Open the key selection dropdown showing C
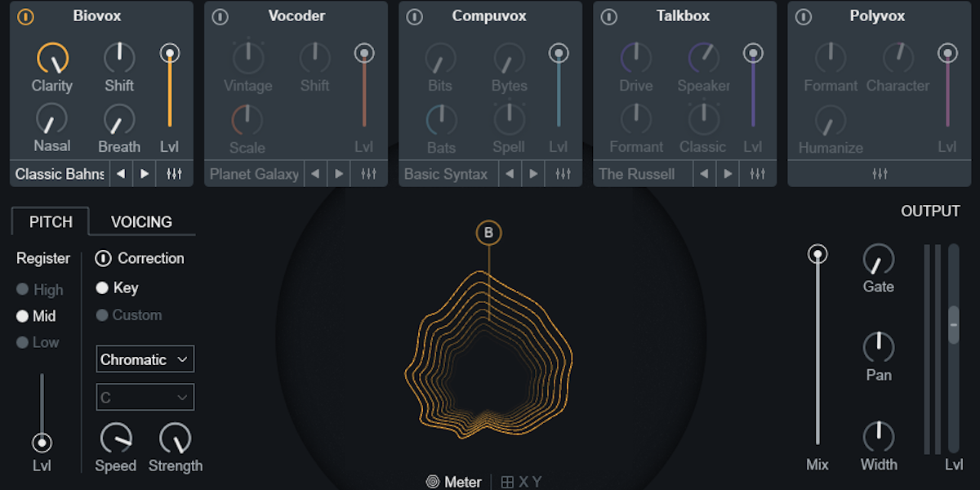The image size is (980, 490). pos(145,397)
